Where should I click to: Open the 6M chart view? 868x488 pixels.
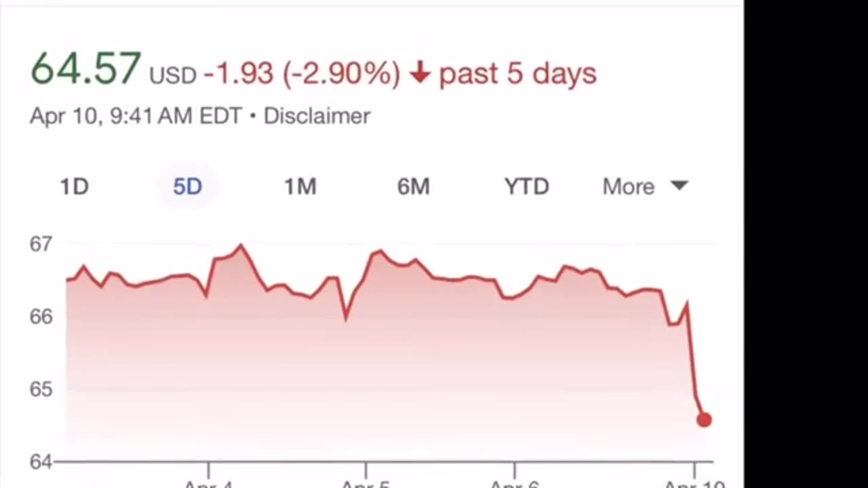click(413, 186)
